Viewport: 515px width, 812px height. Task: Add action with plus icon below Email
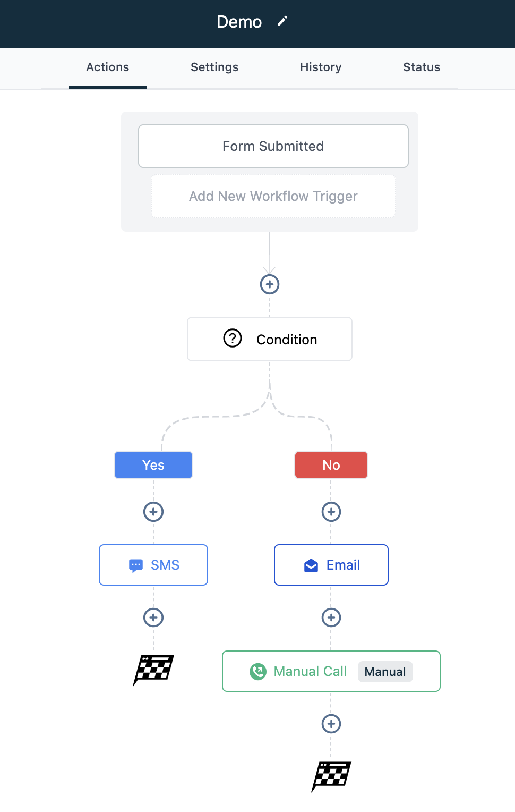pyautogui.click(x=331, y=618)
